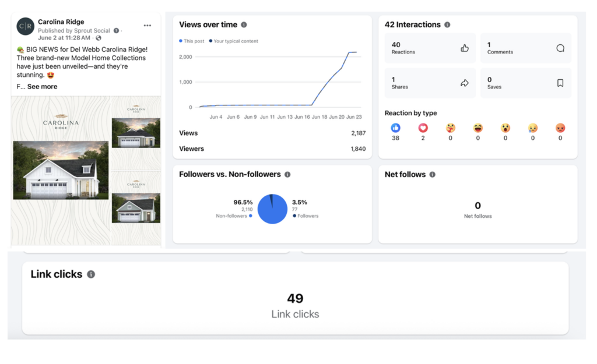This screenshot has height=364, width=597.
Task: Click the Care reaction emoji
Action: point(451,128)
